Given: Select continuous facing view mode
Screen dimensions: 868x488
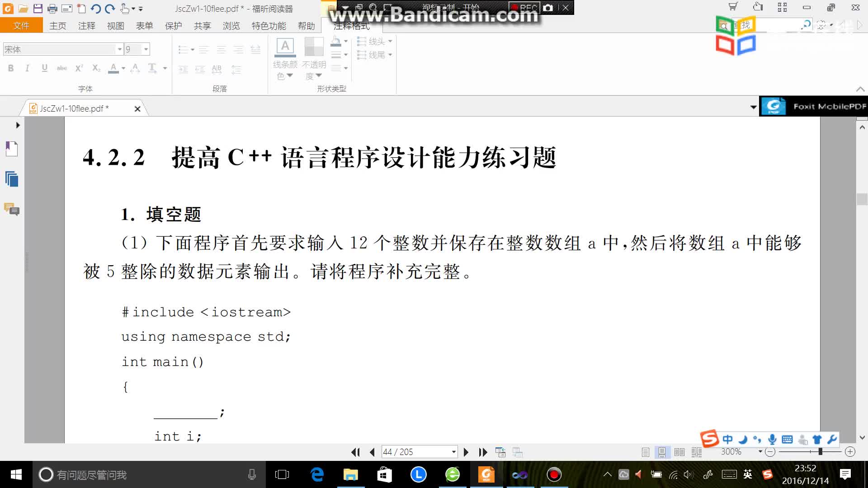Looking at the screenshot, I should (697, 452).
